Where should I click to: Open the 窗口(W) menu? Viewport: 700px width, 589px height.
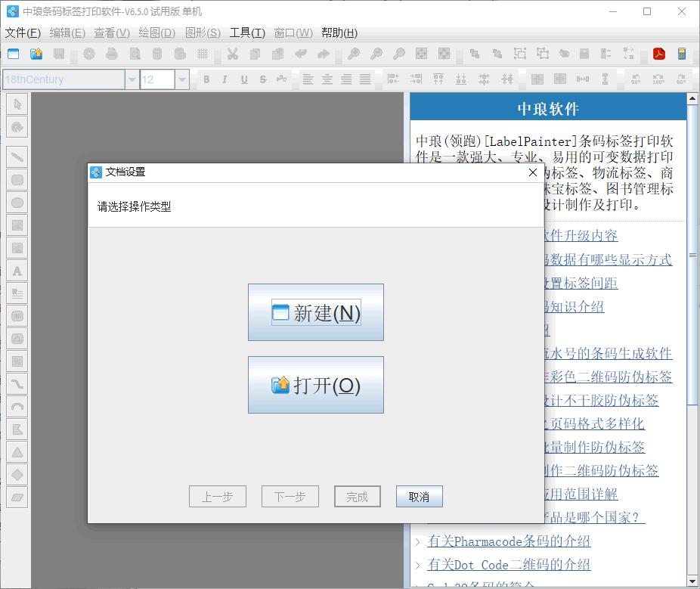tap(293, 33)
